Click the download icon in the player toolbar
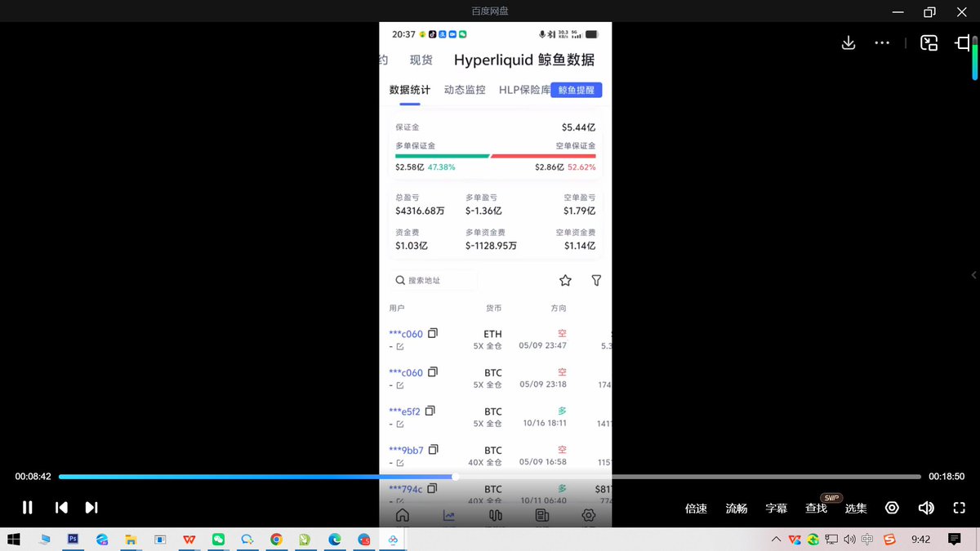Screen dimensions: 980x551 [848, 42]
